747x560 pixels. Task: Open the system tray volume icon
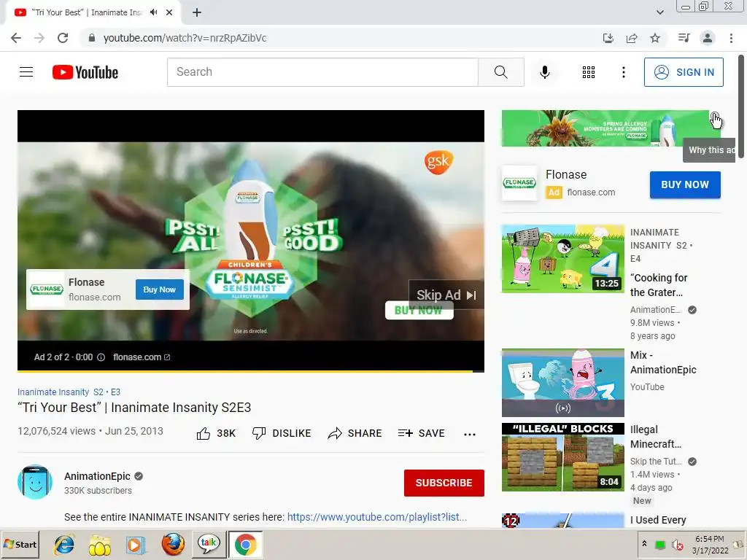click(x=676, y=545)
